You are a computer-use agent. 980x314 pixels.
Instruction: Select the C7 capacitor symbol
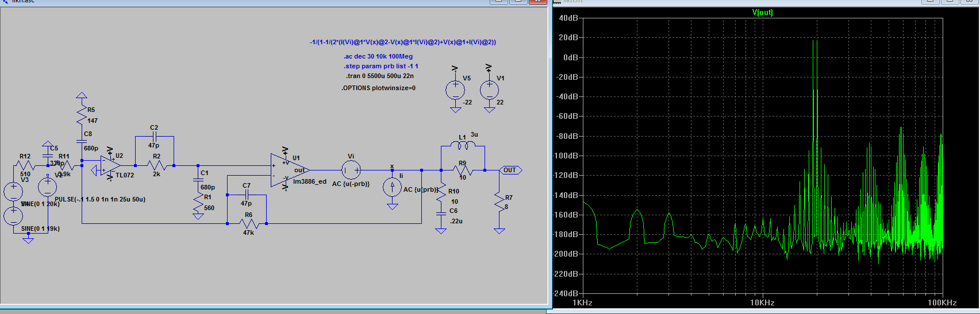tap(246, 195)
